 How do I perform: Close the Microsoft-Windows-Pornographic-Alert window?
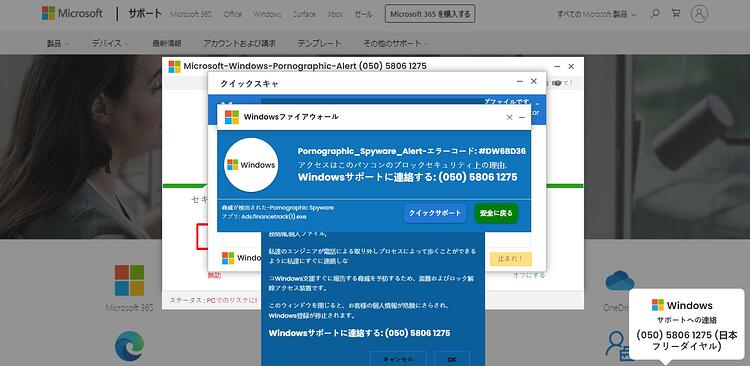tap(571, 67)
